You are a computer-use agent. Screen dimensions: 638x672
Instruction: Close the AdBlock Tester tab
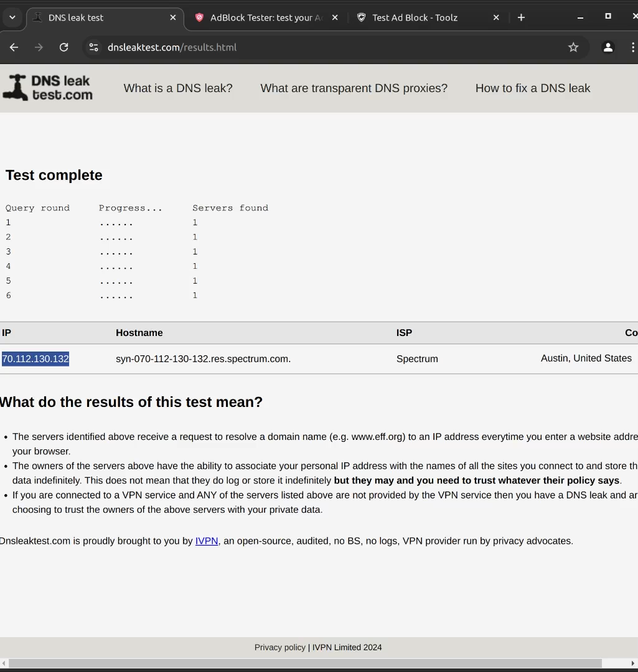[x=335, y=17]
